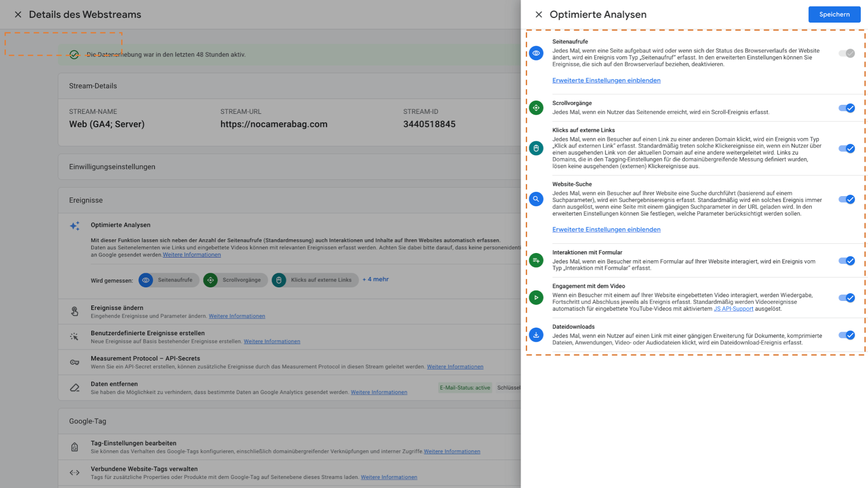Show the '+ 4 mehr' measured events
The image size is (868, 488).
tap(375, 279)
